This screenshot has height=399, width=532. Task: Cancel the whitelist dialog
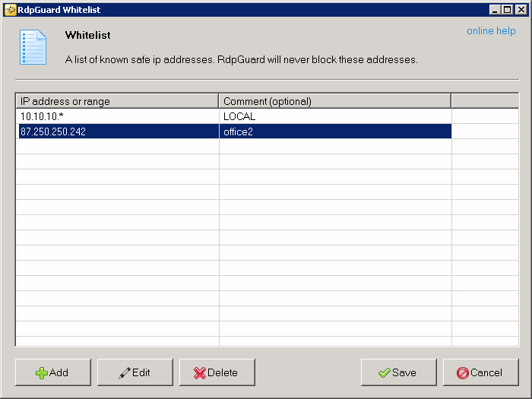click(x=481, y=372)
